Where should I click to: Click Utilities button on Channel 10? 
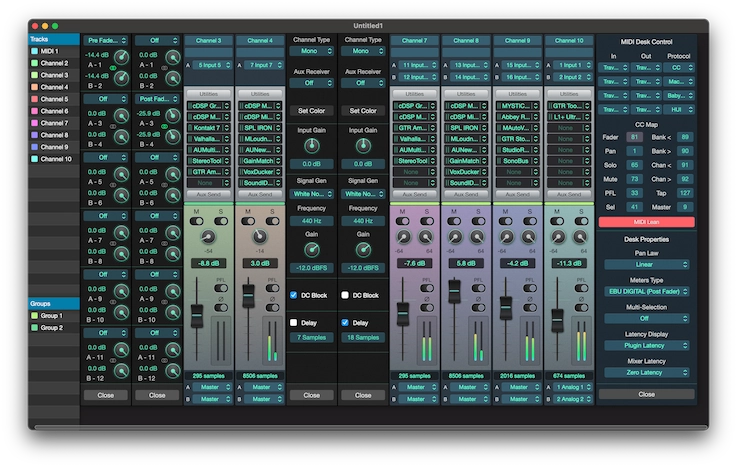[567, 92]
